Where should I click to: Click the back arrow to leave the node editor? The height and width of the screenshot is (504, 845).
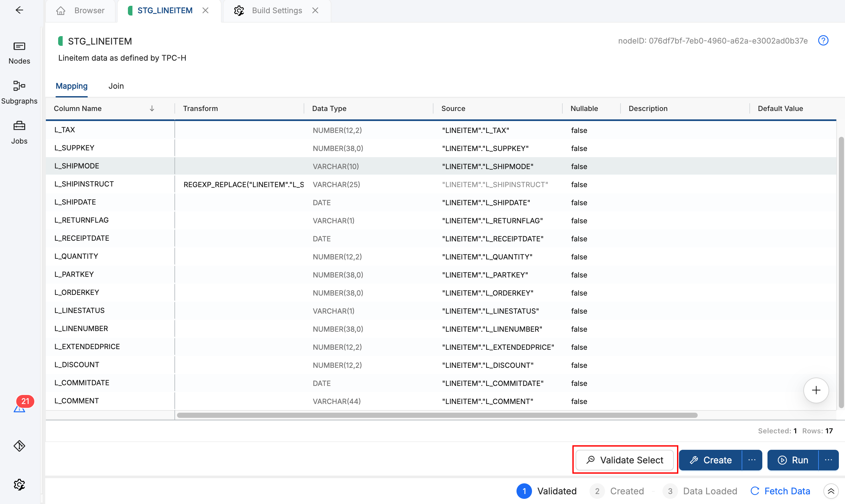(x=19, y=10)
